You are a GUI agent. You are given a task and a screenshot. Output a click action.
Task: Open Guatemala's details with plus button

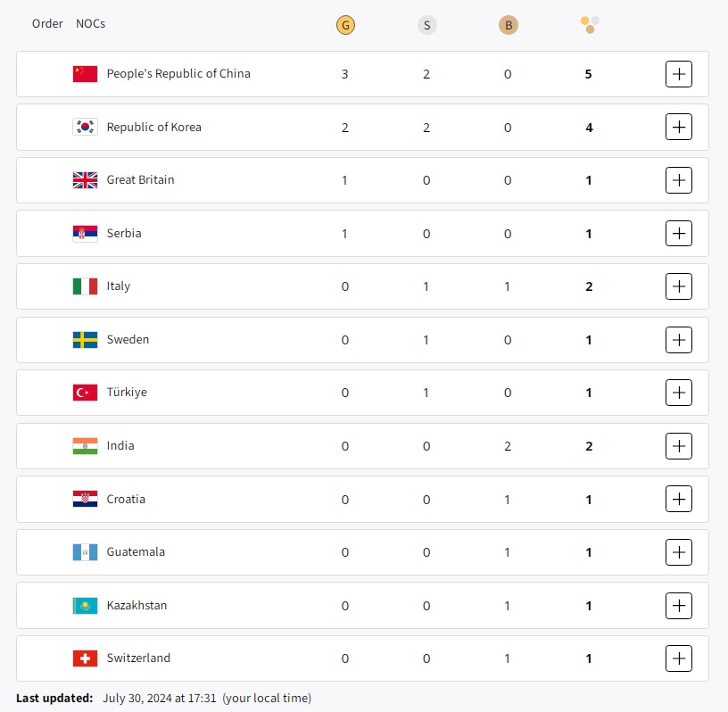pos(679,552)
